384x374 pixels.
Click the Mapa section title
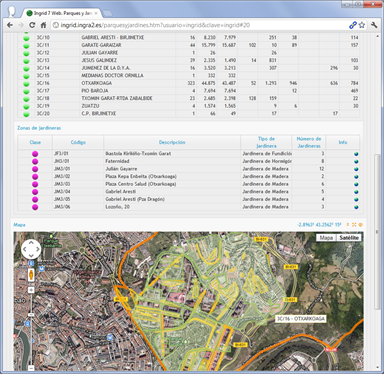19,225
